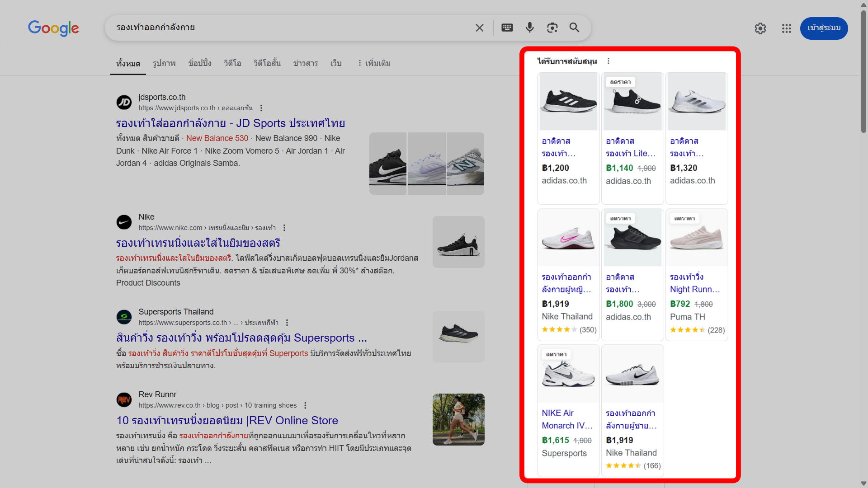Click the Rev Runnr favicon
Viewport: 868px width, 488px height.
click(x=124, y=400)
